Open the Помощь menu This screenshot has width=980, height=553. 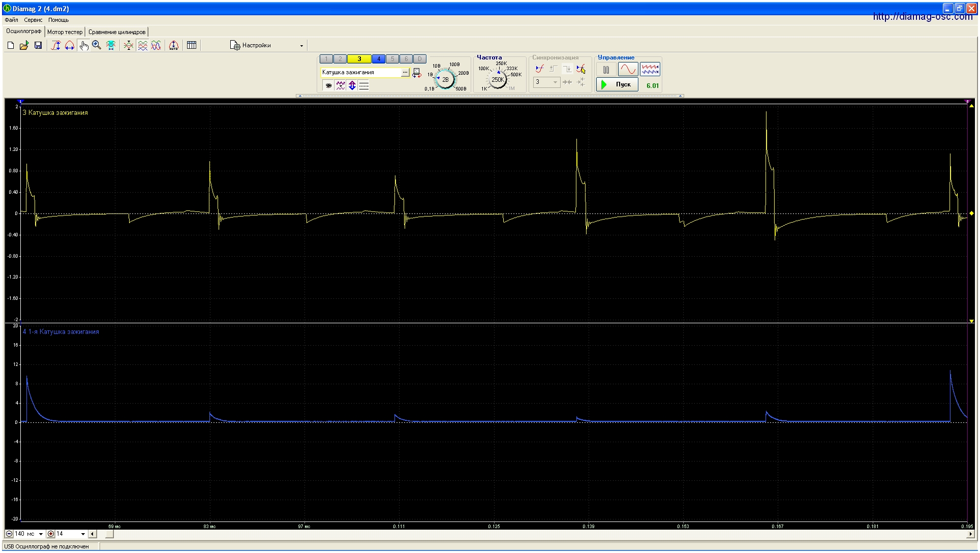click(x=58, y=20)
